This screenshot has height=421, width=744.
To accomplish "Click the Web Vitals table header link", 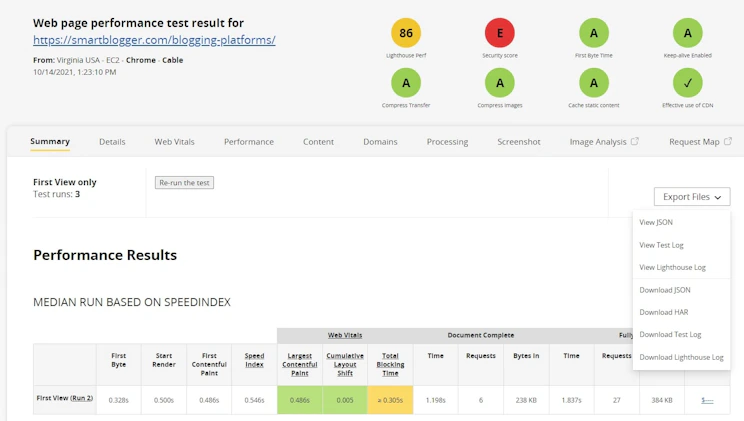I will pyautogui.click(x=345, y=335).
